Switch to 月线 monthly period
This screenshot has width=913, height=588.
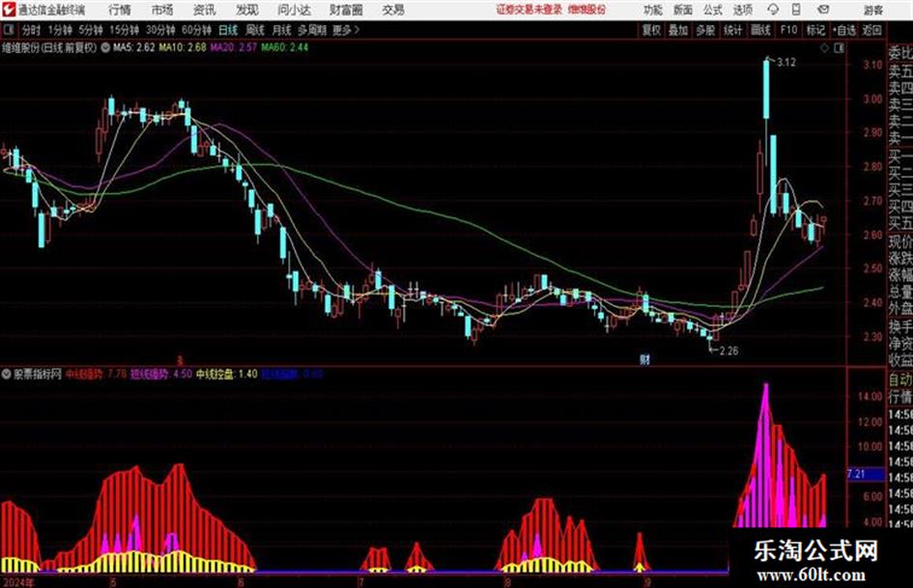click(281, 30)
